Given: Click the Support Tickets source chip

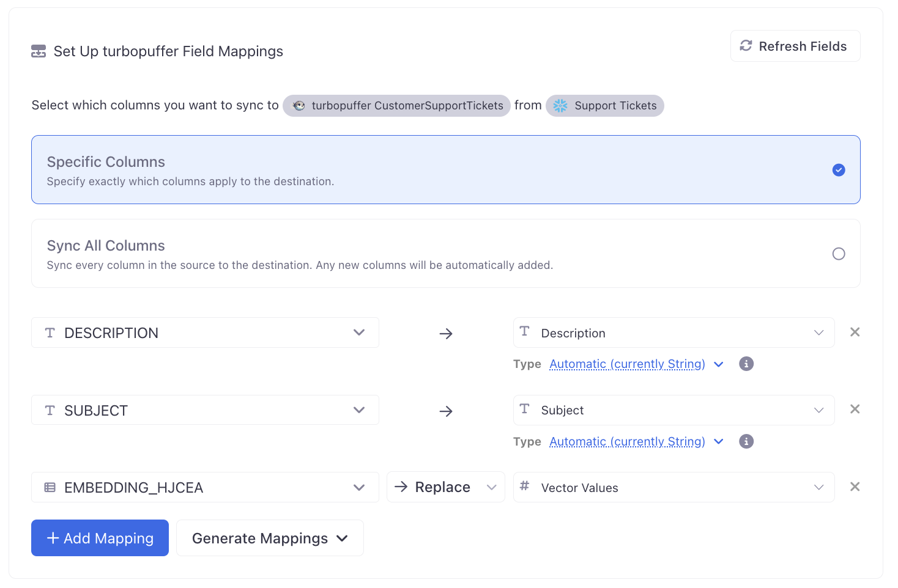Looking at the screenshot, I should pos(604,106).
